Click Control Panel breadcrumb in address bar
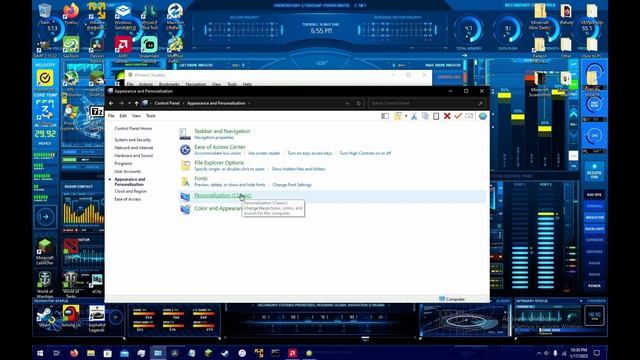The image size is (640, 360). [167, 103]
